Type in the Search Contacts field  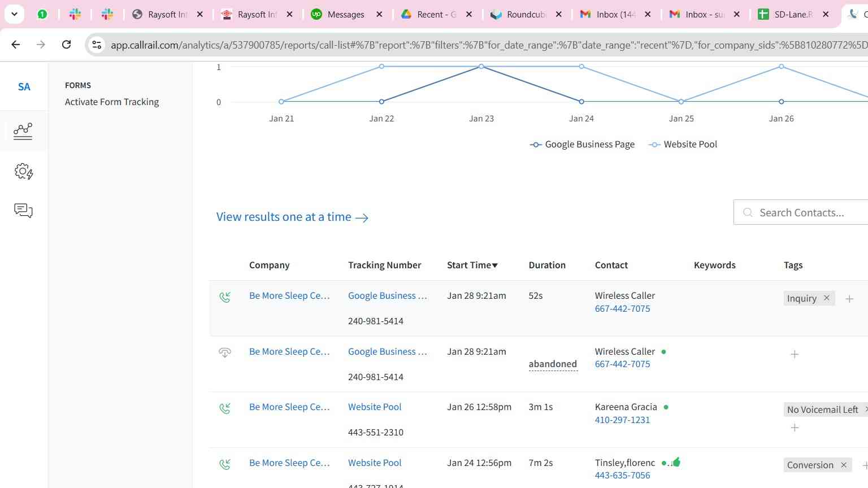[801, 212]
